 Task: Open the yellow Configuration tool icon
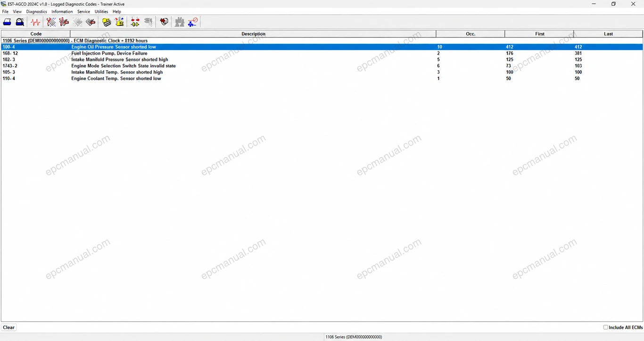tap(107, 22)
